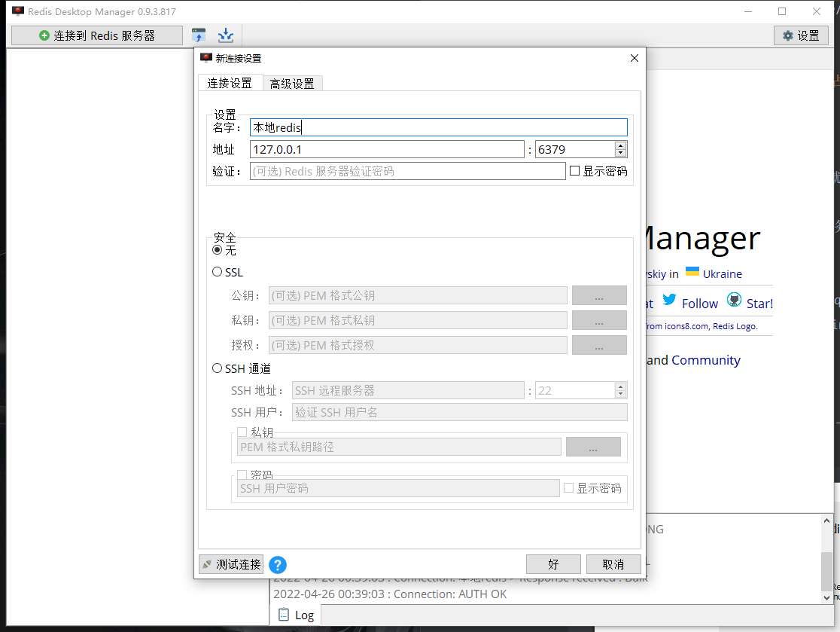Select the SSL security radio button
The height and width of the screenshot is (632, 840).
click(218, 272)
